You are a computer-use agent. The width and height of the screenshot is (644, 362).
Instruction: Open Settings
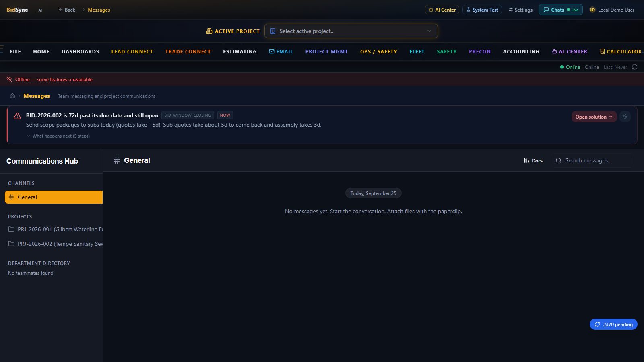pyautogui.click(x=520, y=10)
